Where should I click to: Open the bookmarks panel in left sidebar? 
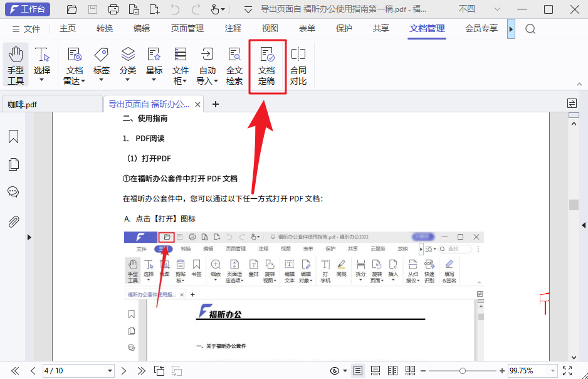[13, 137]
